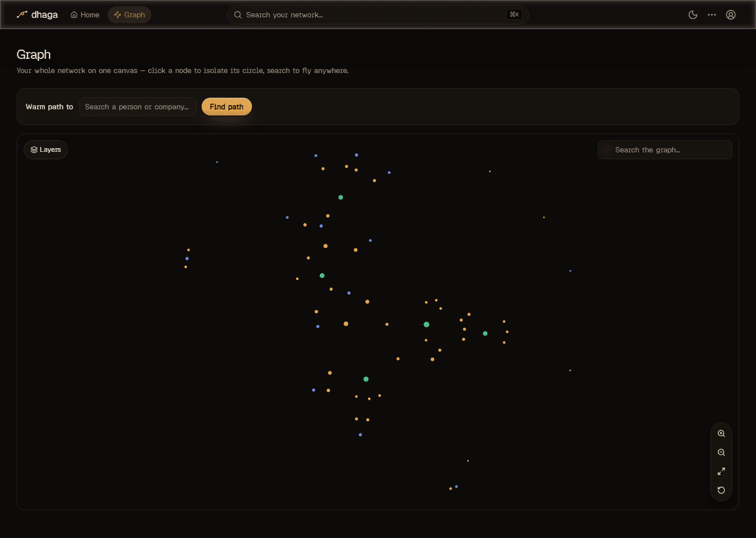
Task: Open the Home tab
Action: pyautogui.click(x=85, y=15)
